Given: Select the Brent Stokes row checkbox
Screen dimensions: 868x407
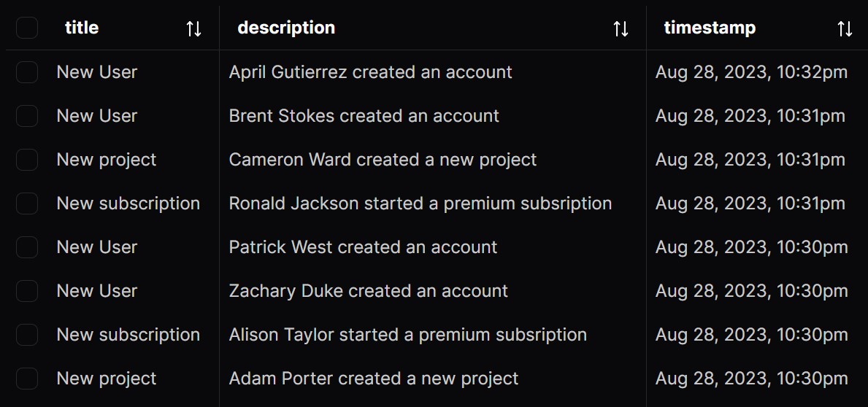Looking at the screenshot, I should (27, 116).
